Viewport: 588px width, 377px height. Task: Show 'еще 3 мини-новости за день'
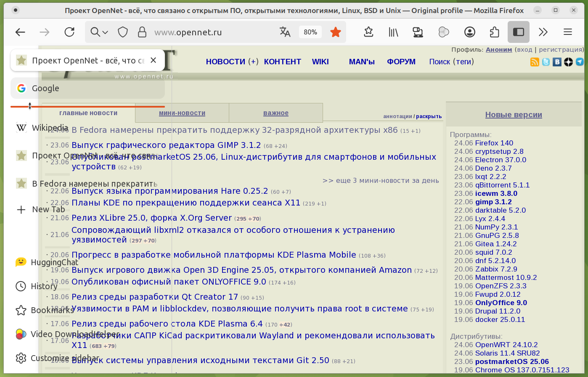coord(381,181)
